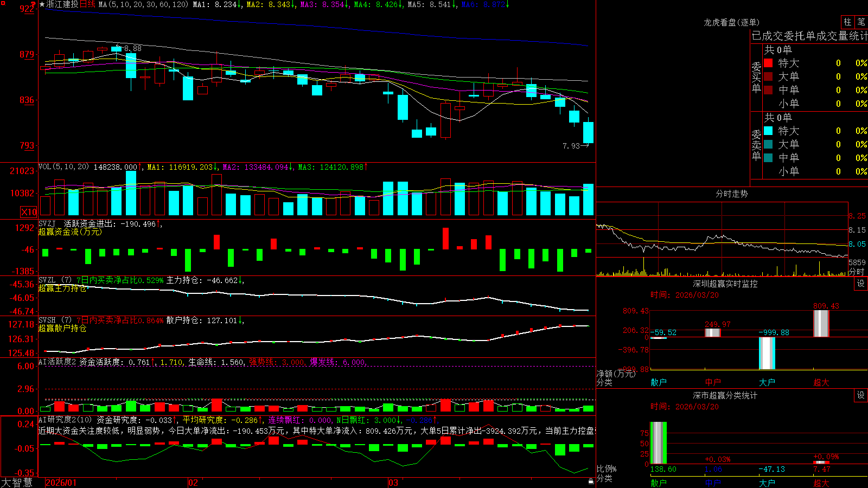This screenshot has width=868, height=488.
Task: Open 设 settings for 深圳超赢实时监控
Action: (x=861, y=284)
